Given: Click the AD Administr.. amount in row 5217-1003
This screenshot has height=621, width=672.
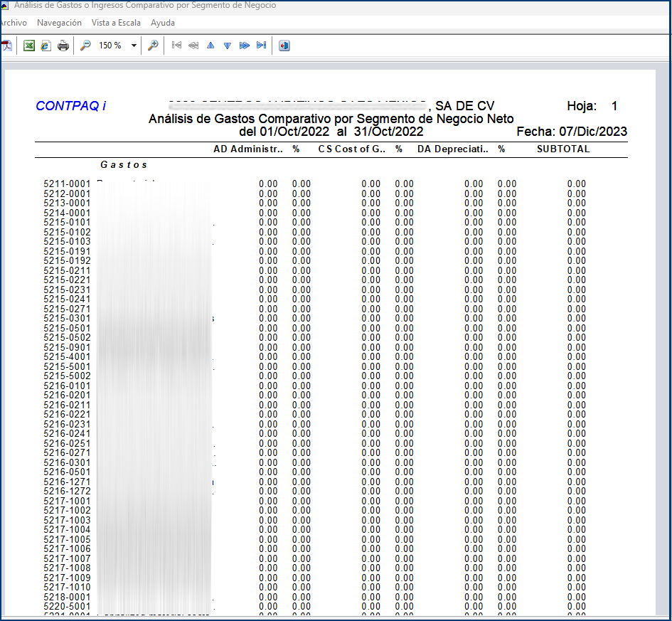Looking at the screenshot, I should pyautogui.click(x=268, y=520).
